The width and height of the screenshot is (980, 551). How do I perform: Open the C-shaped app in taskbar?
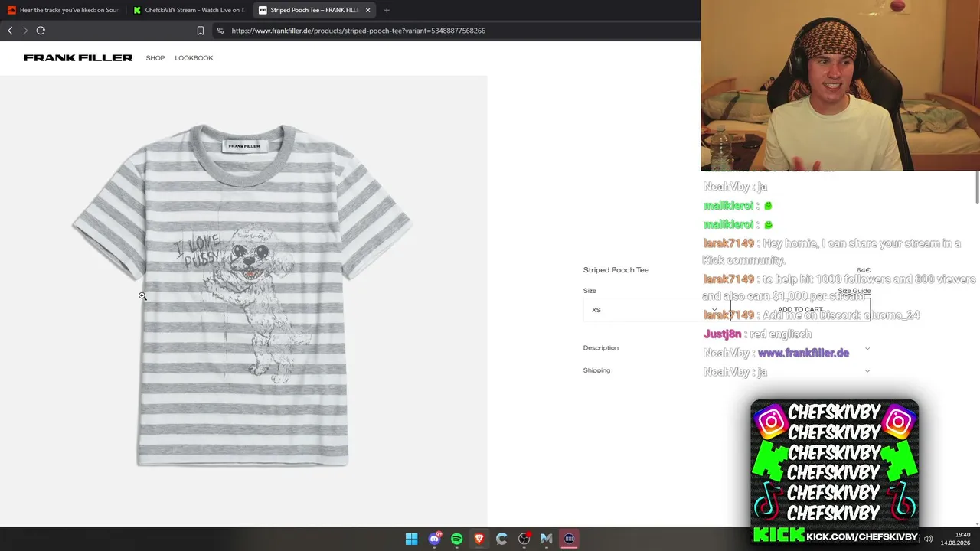click(501, 539)
